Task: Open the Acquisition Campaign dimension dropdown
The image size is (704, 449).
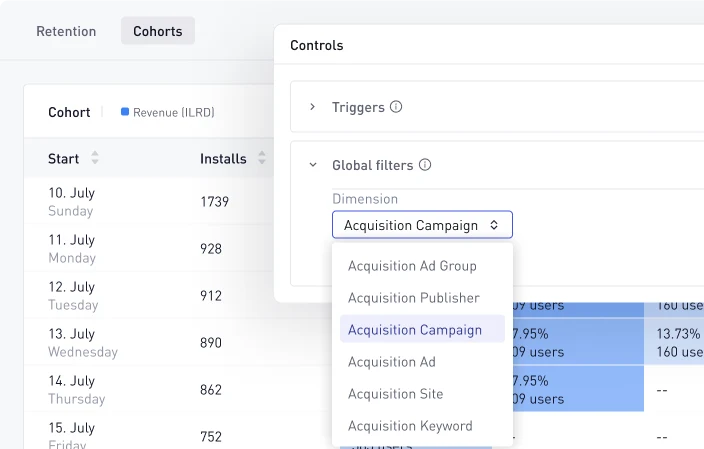Action: click(x=422, y=225)
